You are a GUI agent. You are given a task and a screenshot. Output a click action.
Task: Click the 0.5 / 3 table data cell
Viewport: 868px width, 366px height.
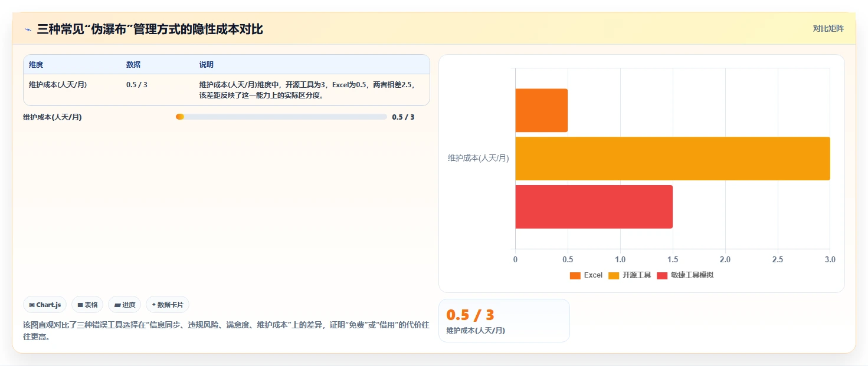coord(137,85)
